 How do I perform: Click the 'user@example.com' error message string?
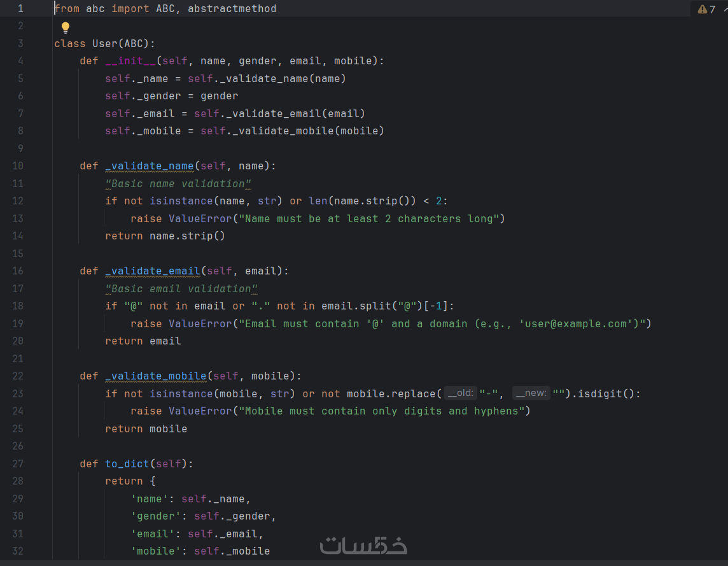tap(442, 324)
